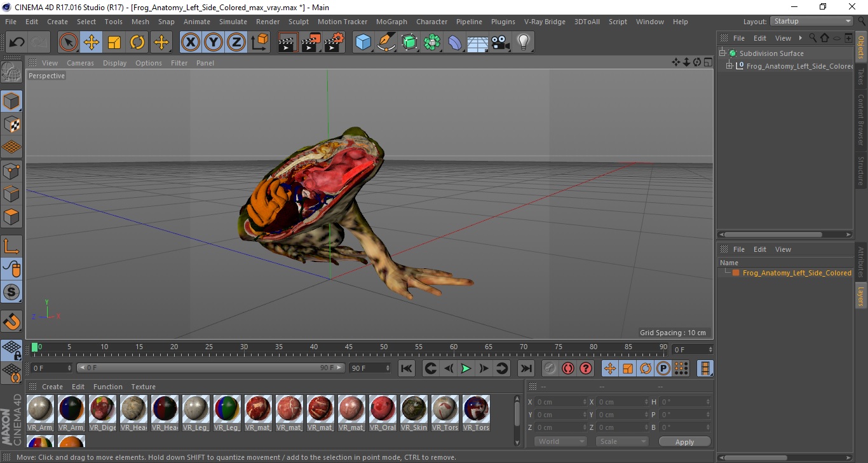Image resolution: width=868 pixels, height=463 pixels.
Task: Click the Subdivision Surface generator icon
Action: tap(409, 43)
